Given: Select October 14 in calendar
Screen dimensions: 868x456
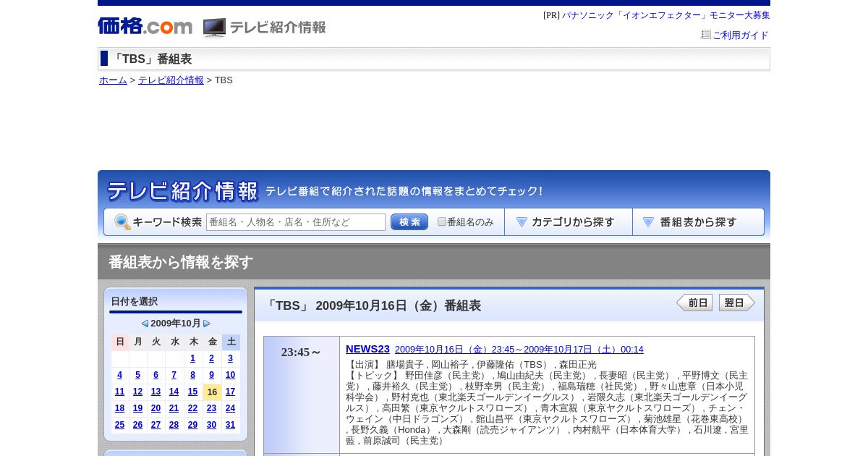Looking at the screenshot, I should [x=174, y=392].
